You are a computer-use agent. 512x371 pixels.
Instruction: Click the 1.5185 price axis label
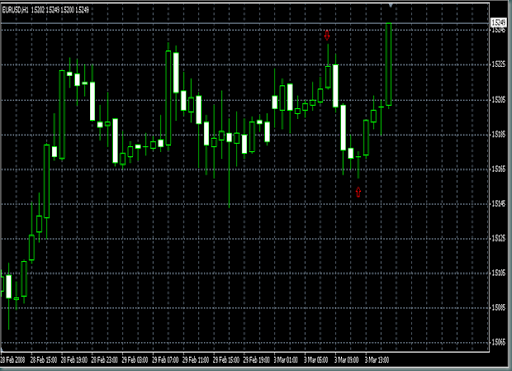tap(498, 134)
